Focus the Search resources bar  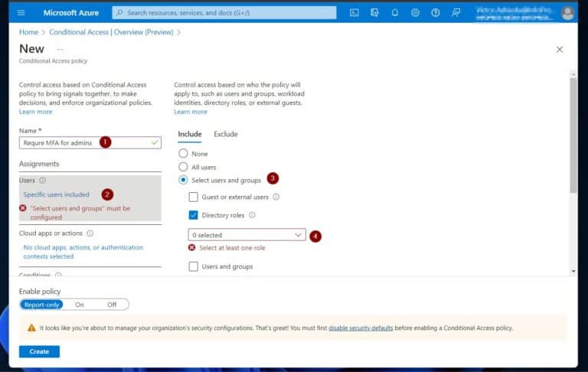pos(224,13)
